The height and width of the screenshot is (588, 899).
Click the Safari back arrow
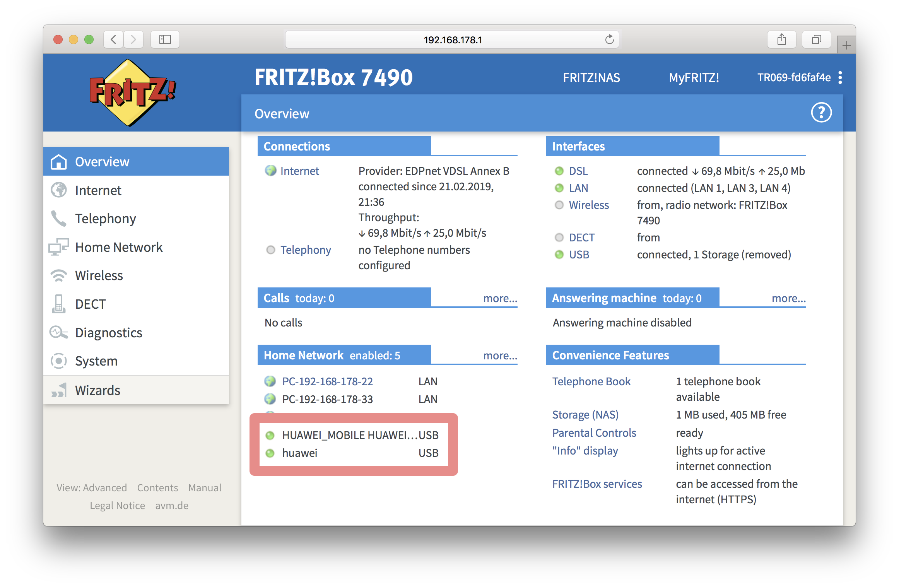pos(113,39)
